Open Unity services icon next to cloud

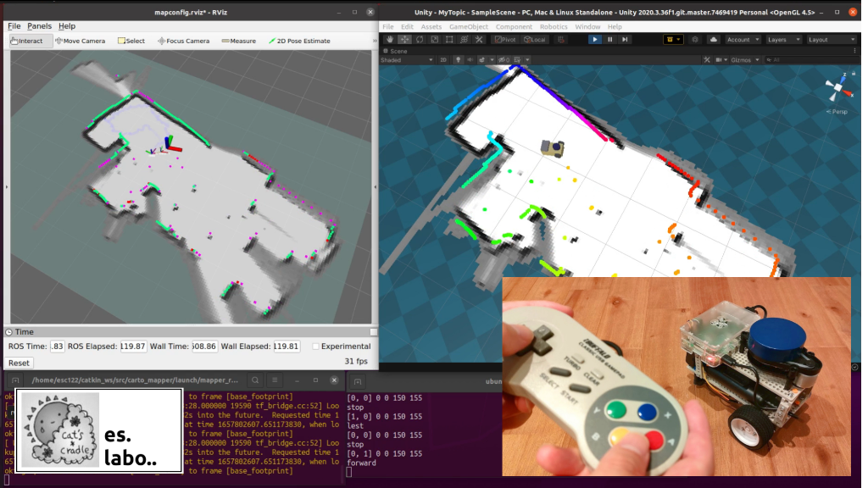coord(695,39)
